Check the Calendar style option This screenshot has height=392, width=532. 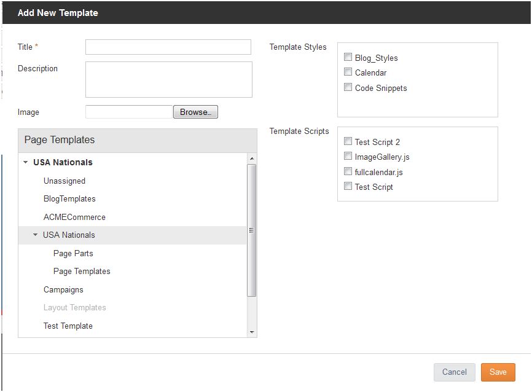tap(348, 72)
